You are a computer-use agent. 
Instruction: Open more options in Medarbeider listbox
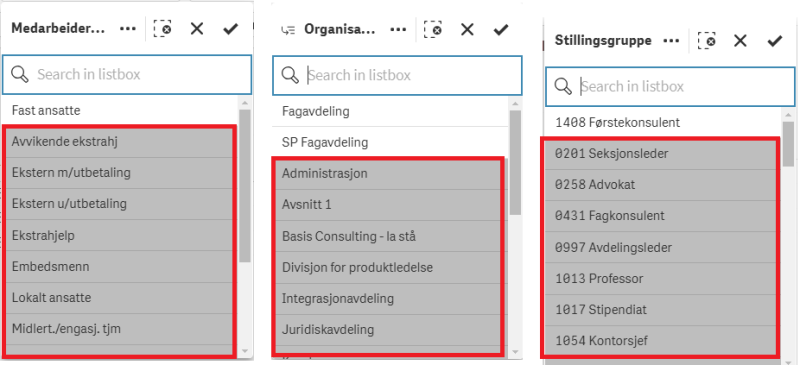coord(128,29)
